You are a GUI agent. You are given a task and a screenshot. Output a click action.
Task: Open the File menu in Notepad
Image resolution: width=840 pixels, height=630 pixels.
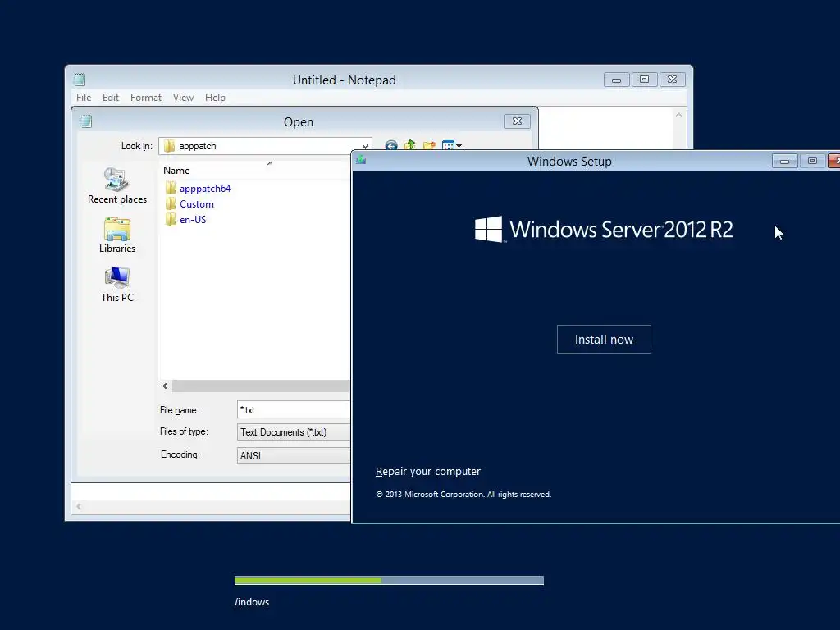click(84, 98)
